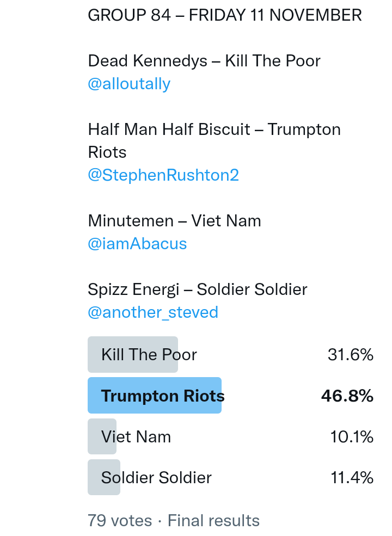The height and width of the screenshot is (536, 392).
Task: Open the @another_steved profile mention
Action: (153, 312)
